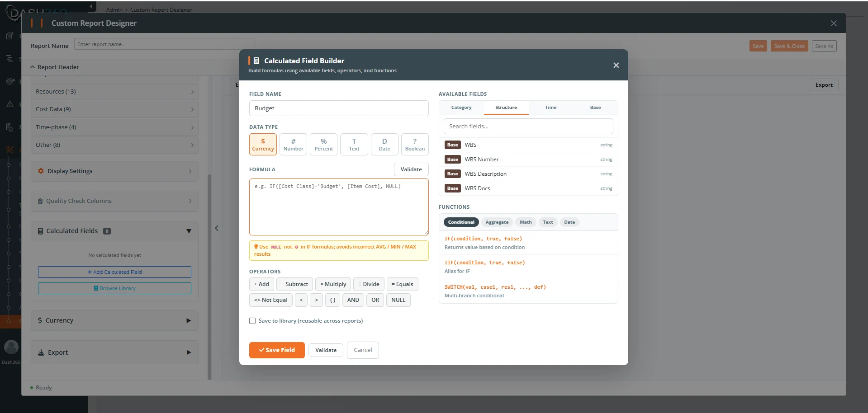Collapse the left panel with chevron

(217, 228)
